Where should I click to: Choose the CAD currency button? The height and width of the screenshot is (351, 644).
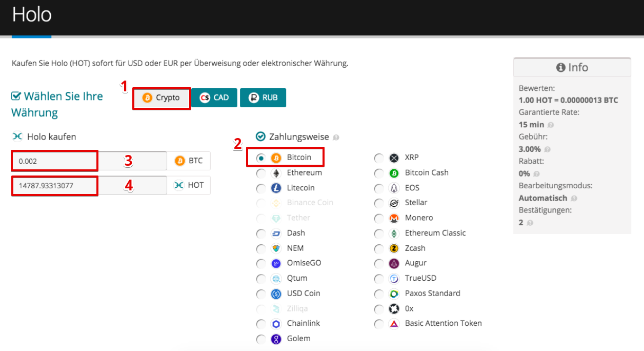click(214, 98)
